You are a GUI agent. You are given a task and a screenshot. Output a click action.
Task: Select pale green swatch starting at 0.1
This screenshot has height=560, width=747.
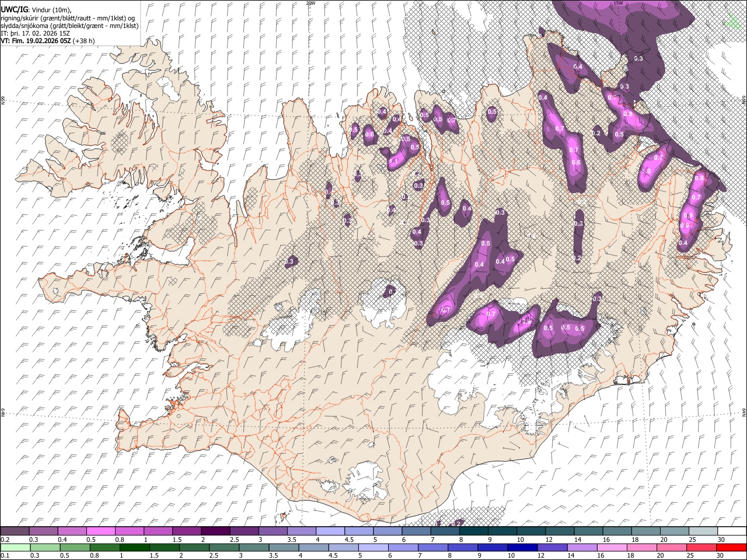click(15, 547)
